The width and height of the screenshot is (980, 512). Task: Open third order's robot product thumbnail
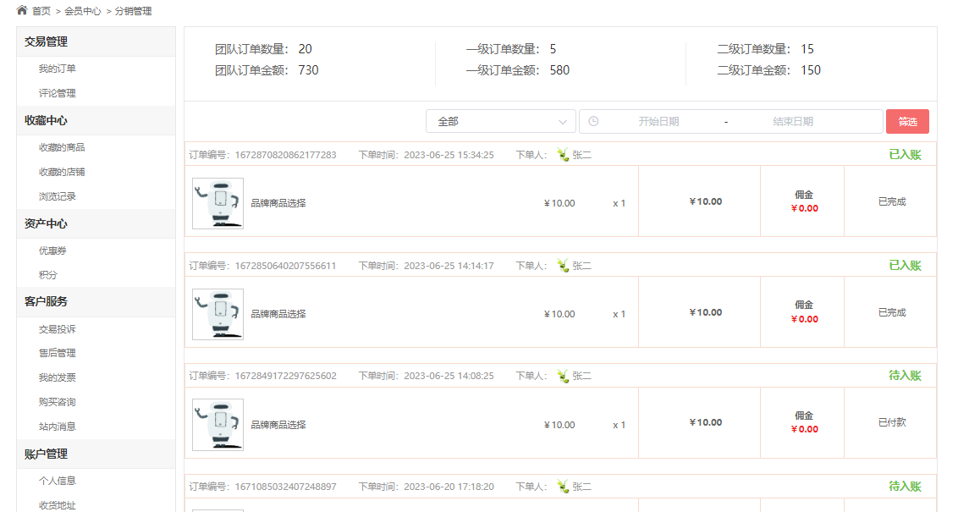[x=217, y=425]
